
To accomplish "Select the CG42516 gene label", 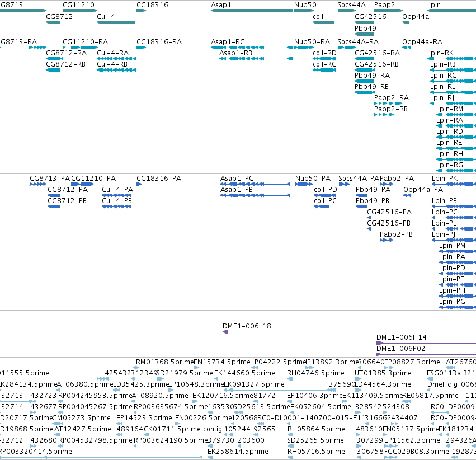I will (x=370, y=16).
